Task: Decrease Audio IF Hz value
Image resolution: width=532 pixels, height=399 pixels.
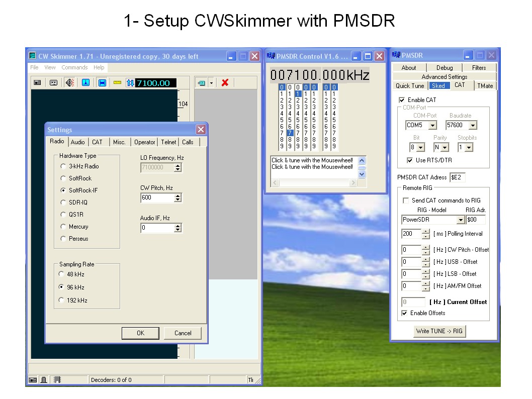Action: click(178, 230)
